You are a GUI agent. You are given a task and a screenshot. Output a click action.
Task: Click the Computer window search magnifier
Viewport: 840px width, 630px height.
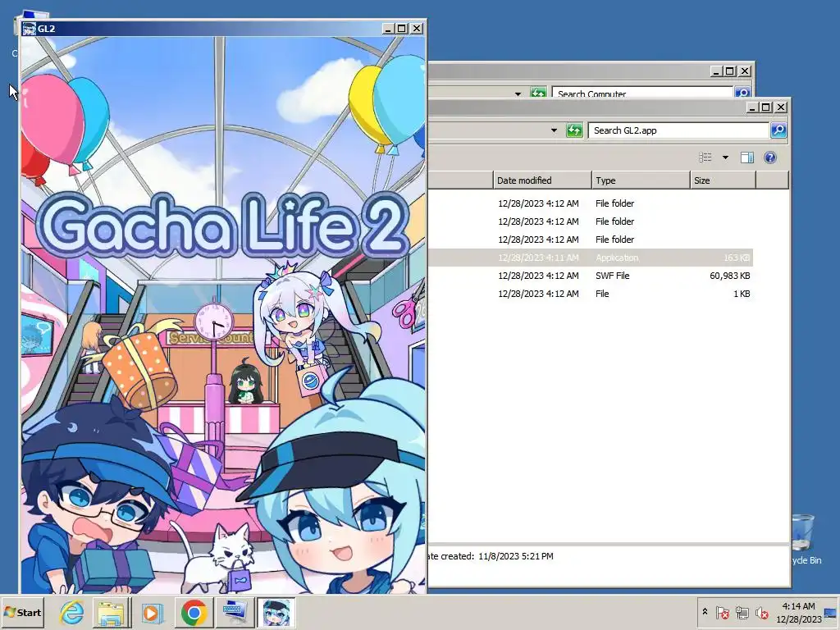point(742,92)
